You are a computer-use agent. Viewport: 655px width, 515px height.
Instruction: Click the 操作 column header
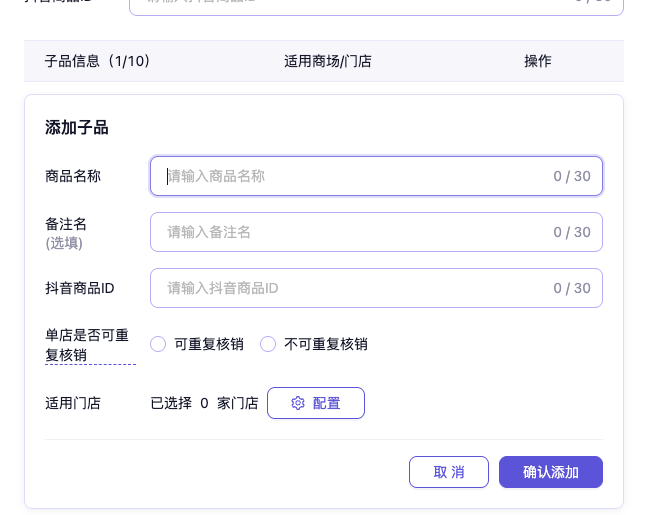click(538, 61)
